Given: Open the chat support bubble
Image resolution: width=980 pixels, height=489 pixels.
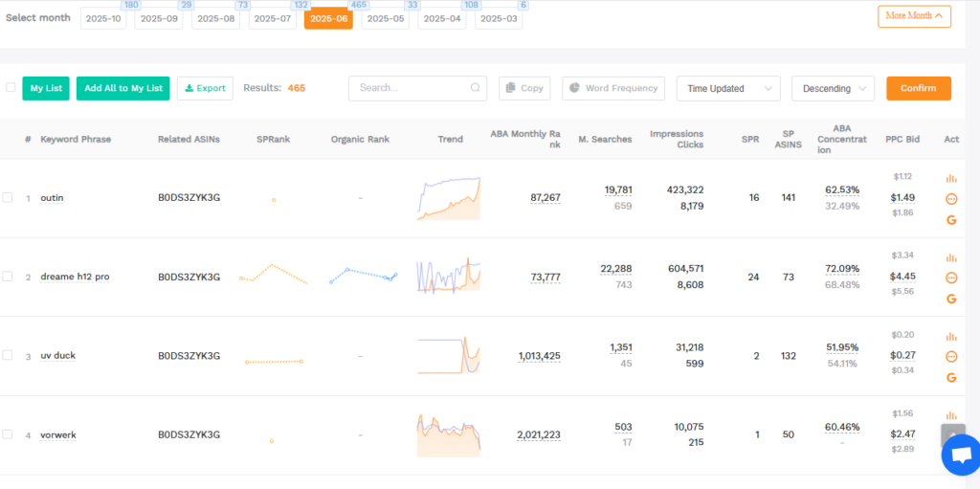Looking at the screenshot, I should tap(961, 455).
